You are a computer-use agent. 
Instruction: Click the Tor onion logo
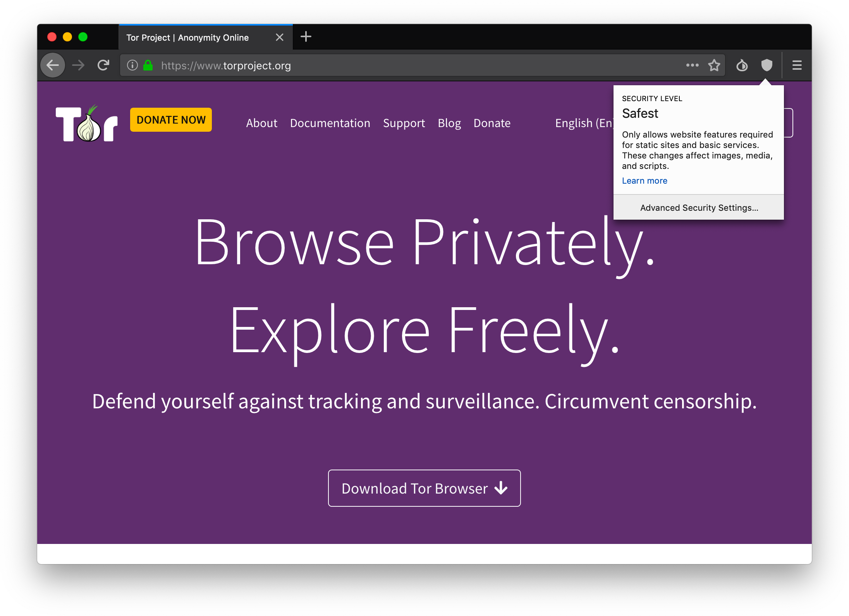point(86,123)
